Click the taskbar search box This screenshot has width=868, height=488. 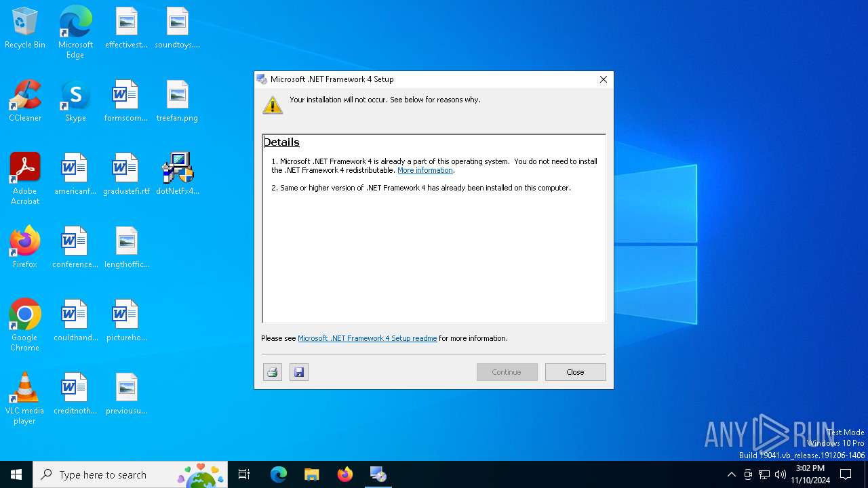pos(130,474)
